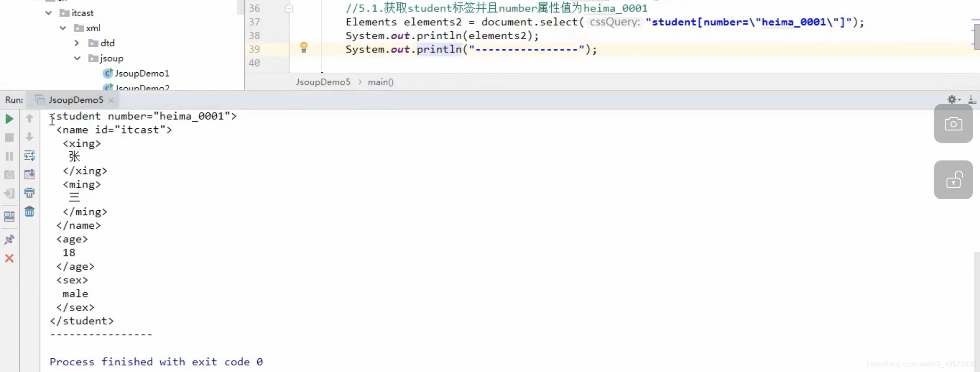Click the '<age>' opening tag in console
Viewport: 980px width, 372px height.
(72, 239)
